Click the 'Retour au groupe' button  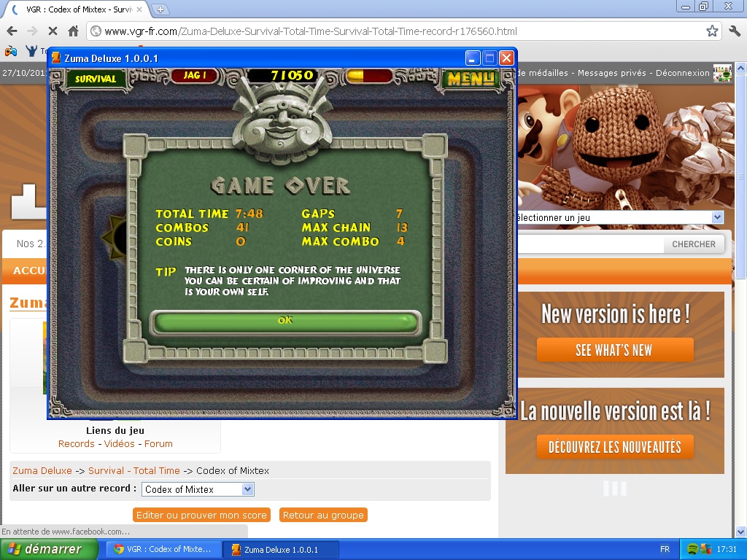click(x=322, y=515)
